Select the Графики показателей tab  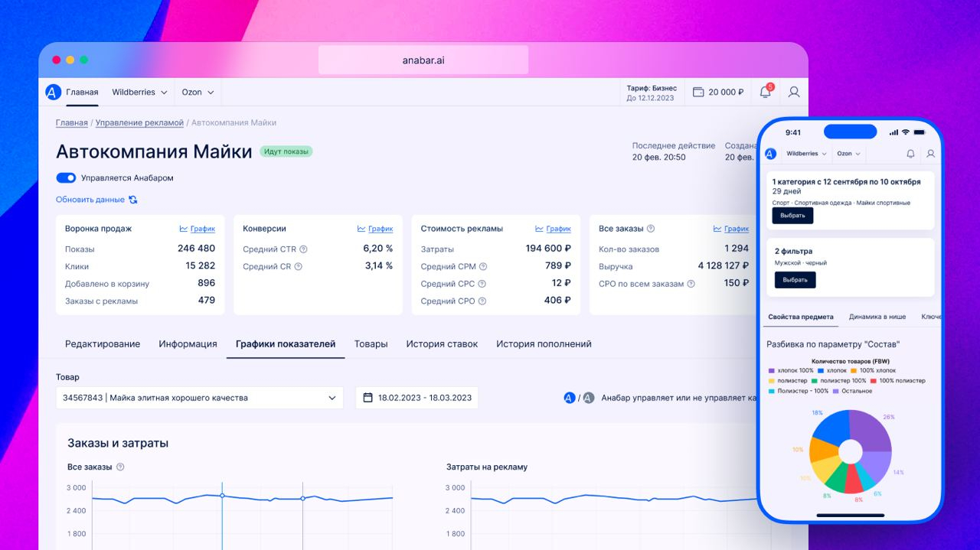tap(286, 344)
